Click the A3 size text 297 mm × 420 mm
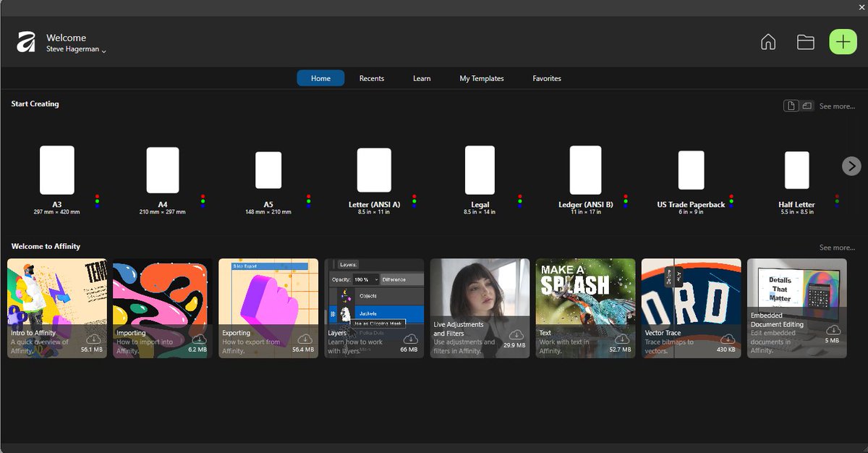 point(57,212)
